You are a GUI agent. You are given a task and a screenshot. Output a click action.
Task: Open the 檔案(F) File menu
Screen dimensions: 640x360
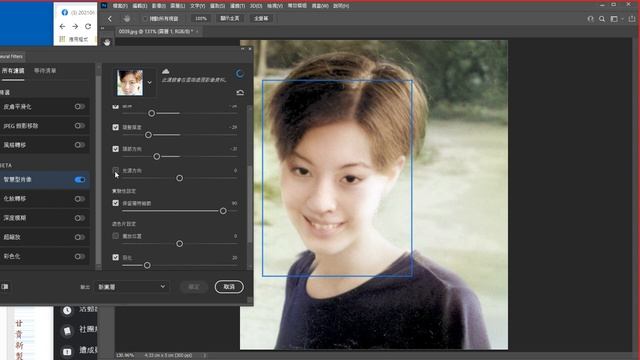click(x=120, y=6)
